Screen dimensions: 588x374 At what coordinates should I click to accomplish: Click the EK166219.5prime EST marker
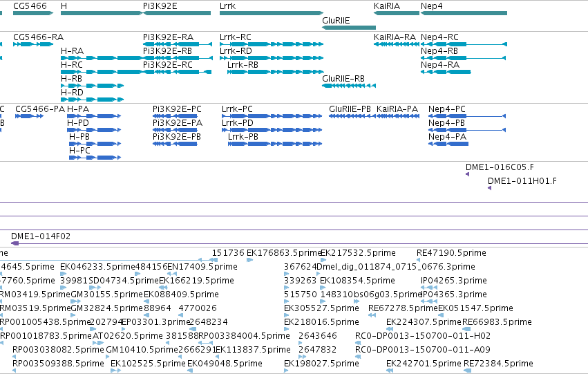(163, 288)
